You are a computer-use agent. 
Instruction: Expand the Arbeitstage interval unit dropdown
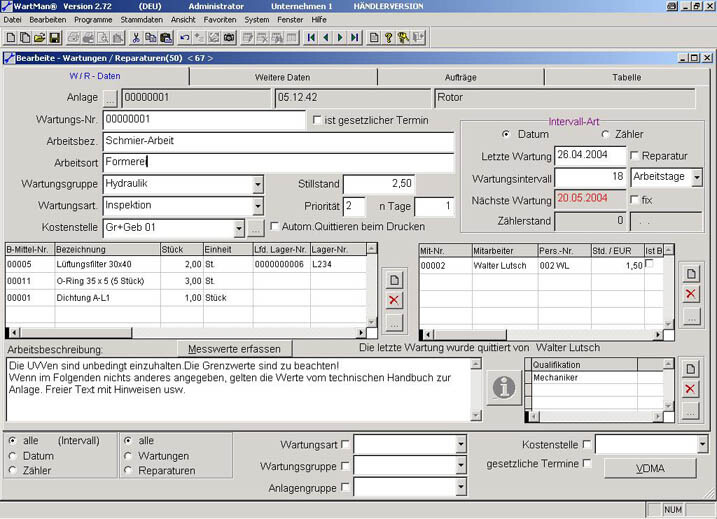tap(696, 177)
